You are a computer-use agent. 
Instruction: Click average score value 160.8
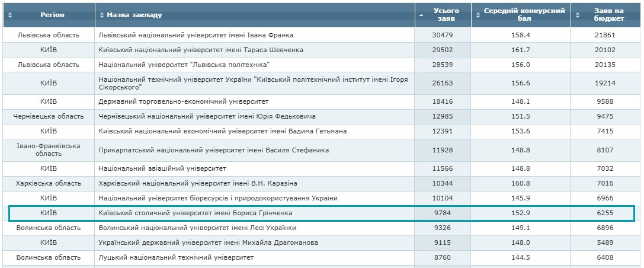click(x=521, y=183)
